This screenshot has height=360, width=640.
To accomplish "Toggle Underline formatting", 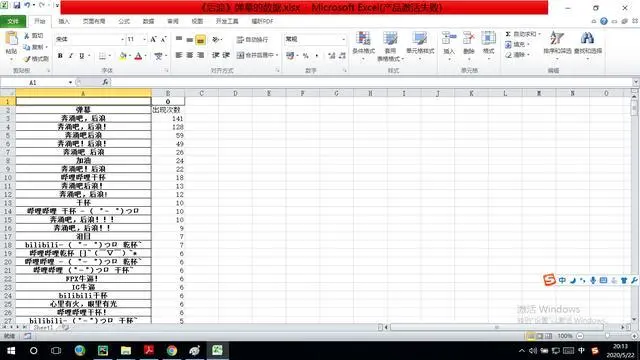I will [81, 56].
